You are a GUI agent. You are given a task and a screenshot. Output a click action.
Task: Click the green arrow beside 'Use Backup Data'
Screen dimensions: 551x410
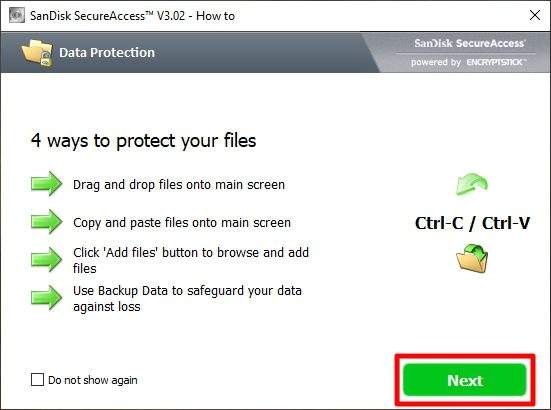coord(46,298)
